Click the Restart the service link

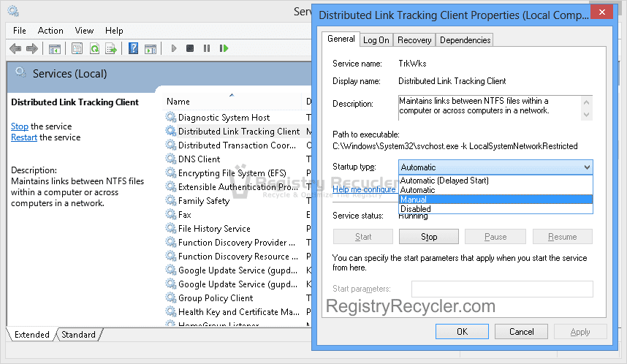point(24,137)
